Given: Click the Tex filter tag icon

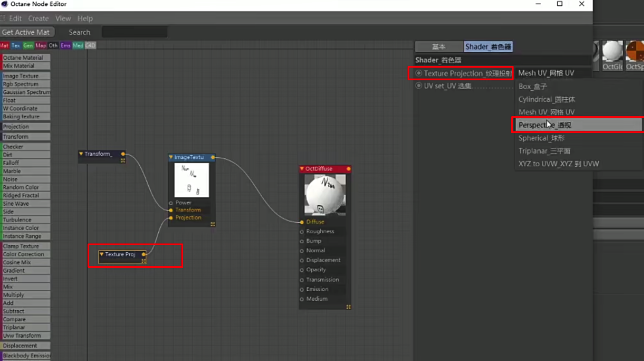Looking at the screenshot, I should click(16, 45).
